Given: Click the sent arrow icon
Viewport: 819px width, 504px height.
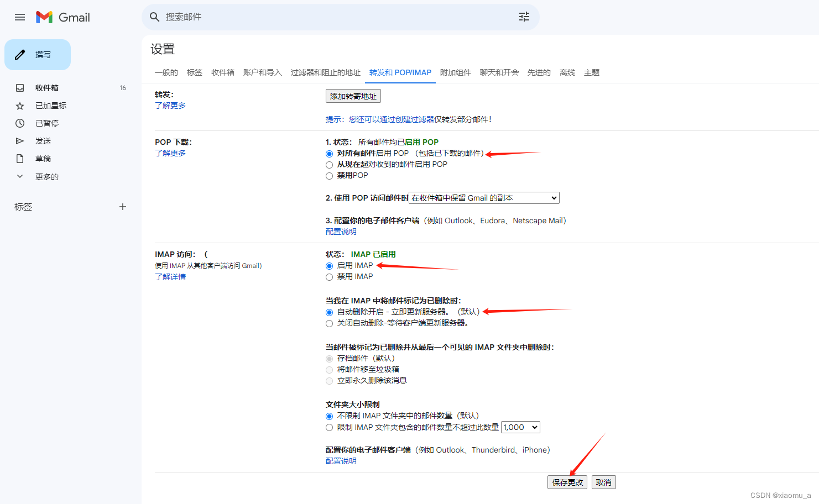Looking at the screenshot, I should click(x=20, y=141).
